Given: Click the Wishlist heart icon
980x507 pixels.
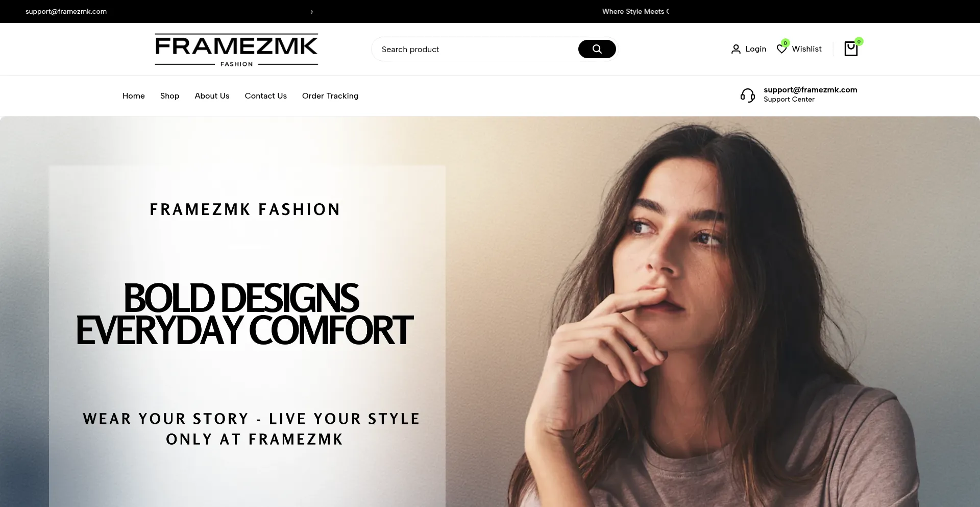Looking at the screenshot, I should pos(781,49).
